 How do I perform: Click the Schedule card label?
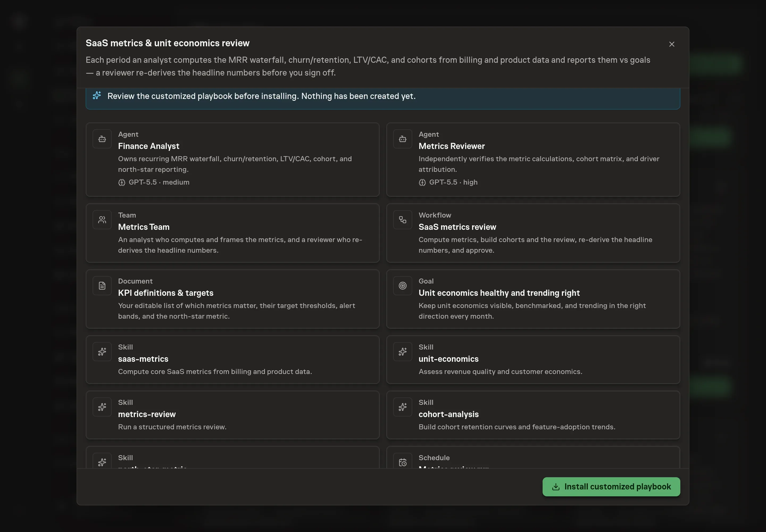pyautogui.click(x=434, y=458)
